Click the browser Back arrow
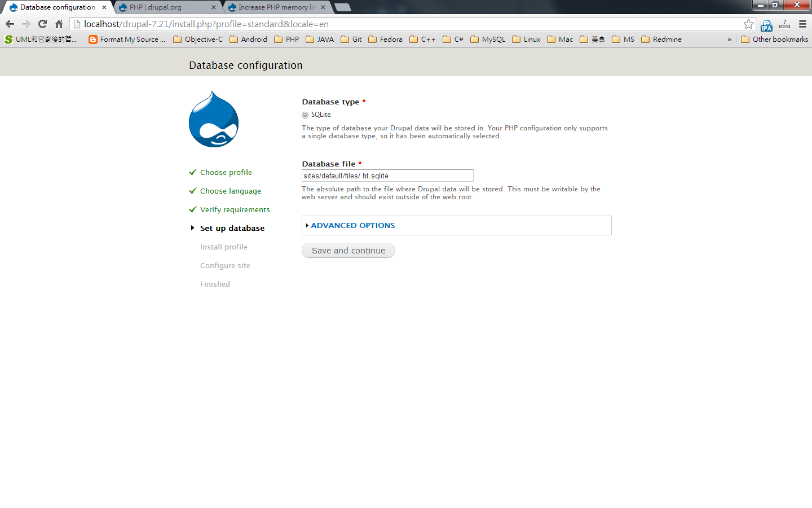This screenshot has width=812, height=508. click(10, 24)
